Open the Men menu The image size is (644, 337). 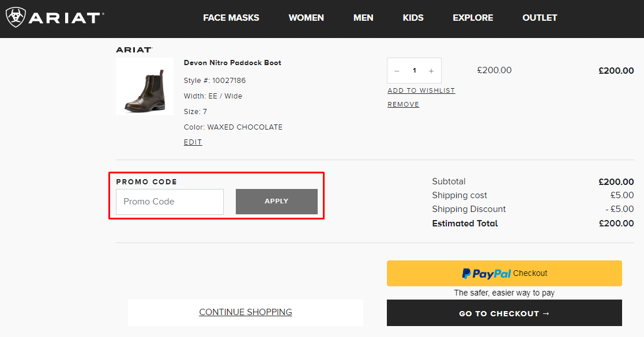click(363, 18)
